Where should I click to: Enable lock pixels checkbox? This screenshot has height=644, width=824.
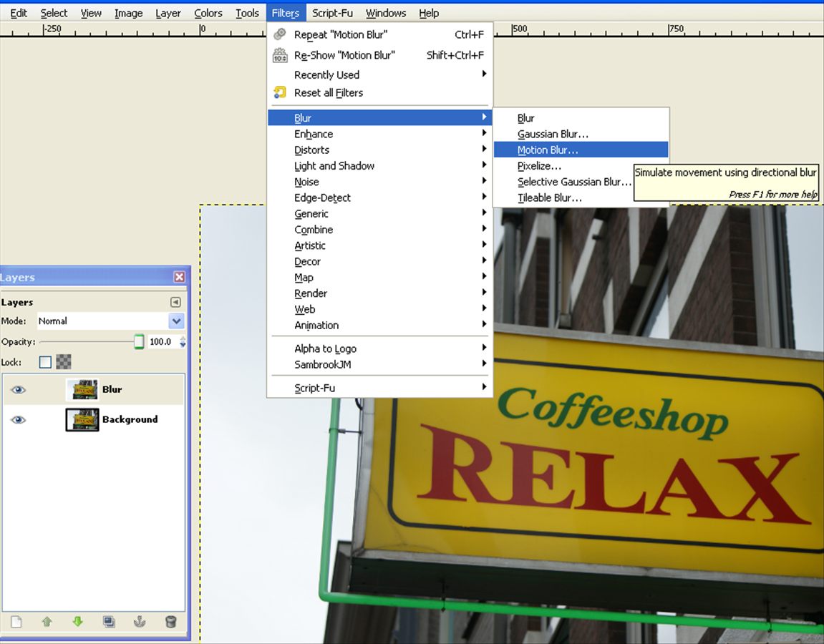(x=45, y=362)
